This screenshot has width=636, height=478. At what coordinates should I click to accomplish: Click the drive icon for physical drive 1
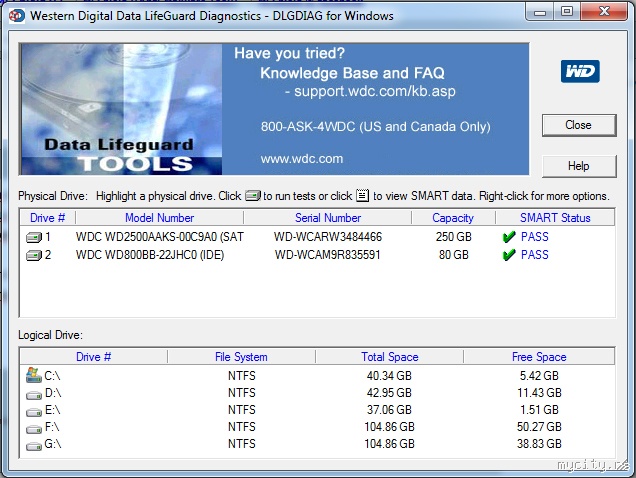pyautogui.click(x=34, y=237)
